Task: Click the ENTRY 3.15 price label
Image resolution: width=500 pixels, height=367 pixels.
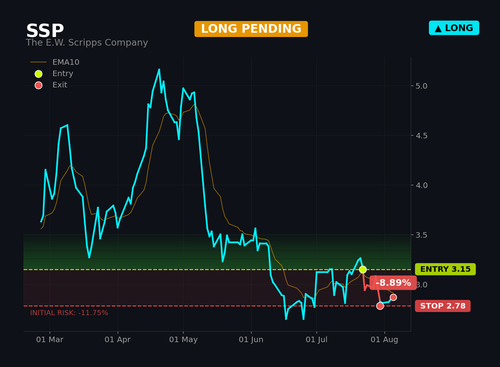Action: [445, 269]
